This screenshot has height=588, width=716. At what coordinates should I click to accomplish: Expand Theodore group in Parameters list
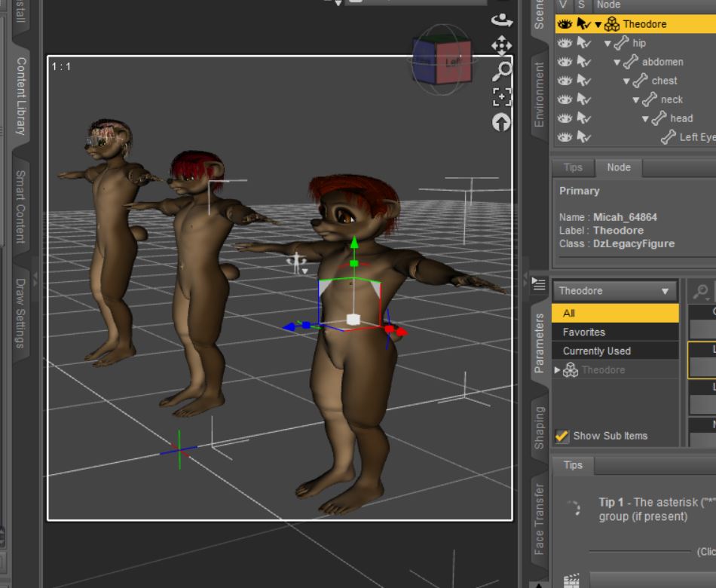pos(558,370)
